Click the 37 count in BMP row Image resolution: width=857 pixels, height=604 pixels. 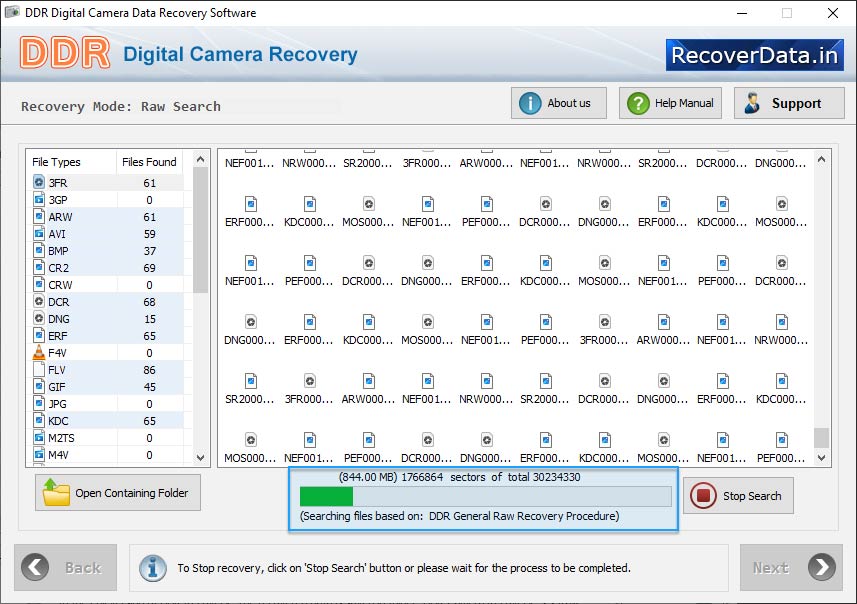pyautogui.click(x=149, y=251)
